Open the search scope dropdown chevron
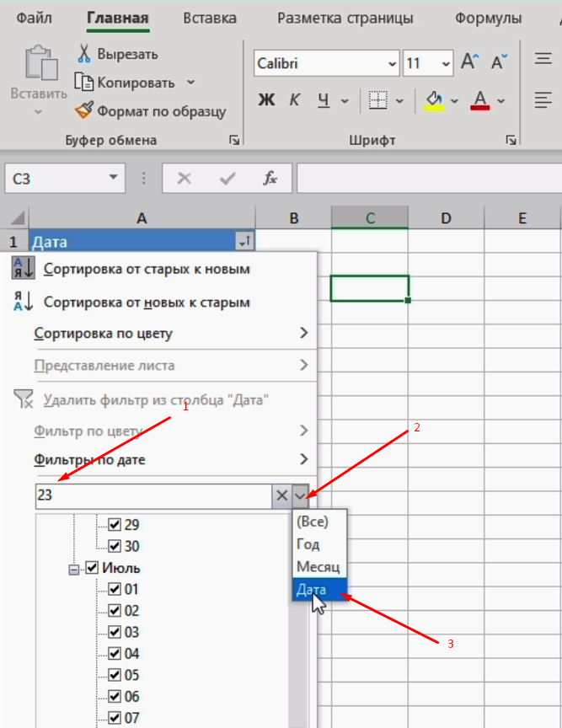Screen dimensions: 562x728 coord(300,495)
